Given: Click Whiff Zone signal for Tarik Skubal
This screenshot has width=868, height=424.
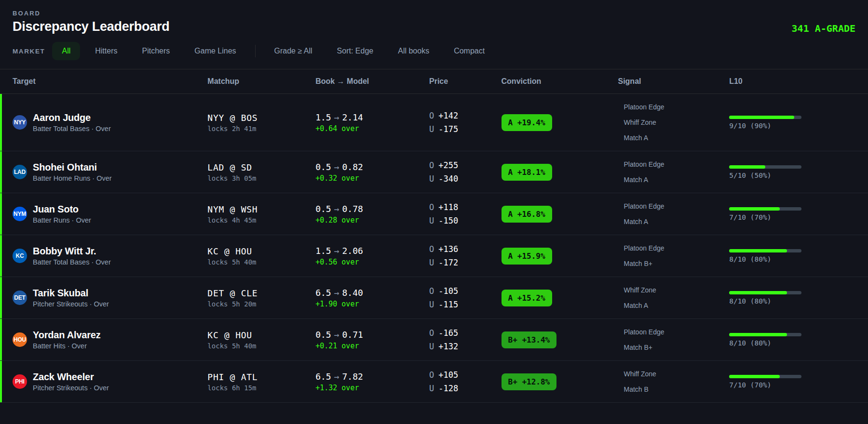Looking at the screenshot, I should [x=639, y=290].
